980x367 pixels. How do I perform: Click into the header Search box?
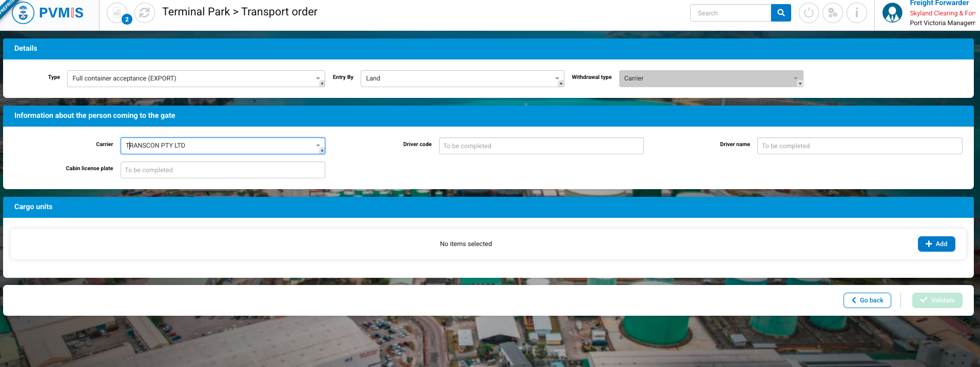click(730, 13)
